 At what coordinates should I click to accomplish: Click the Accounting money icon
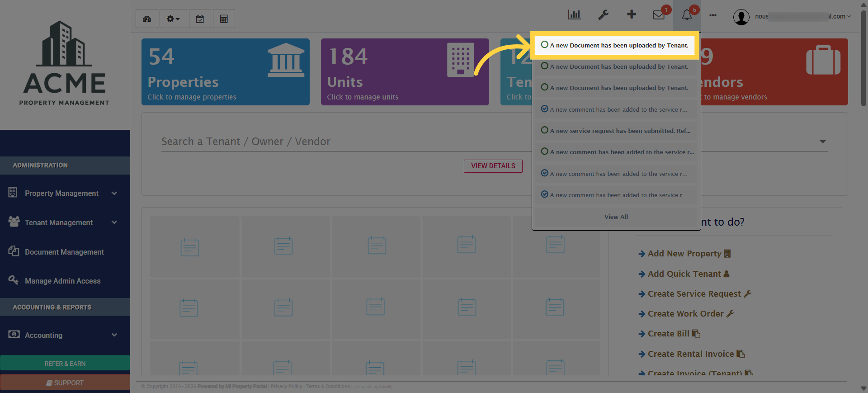coord(14,334)
